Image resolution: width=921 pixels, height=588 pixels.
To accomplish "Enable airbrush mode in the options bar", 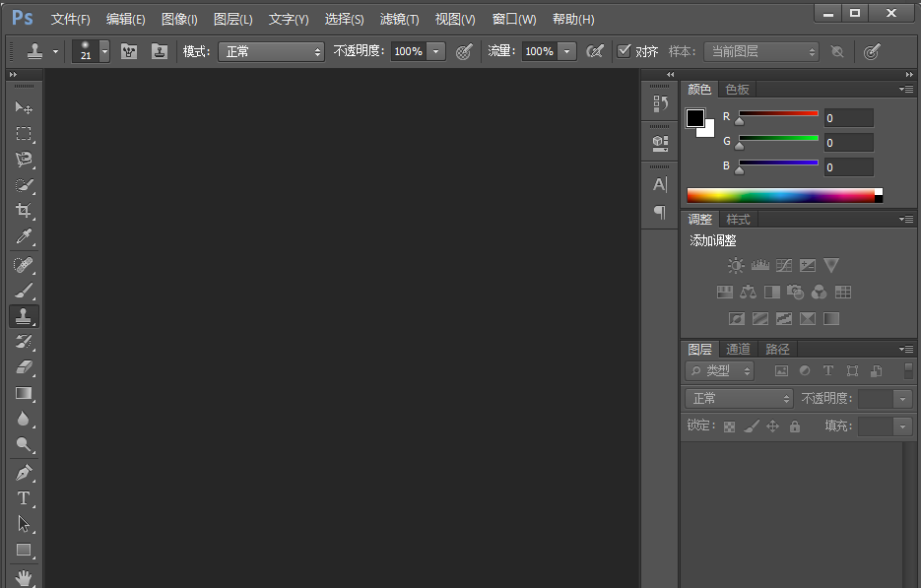I will coord(595,51).
